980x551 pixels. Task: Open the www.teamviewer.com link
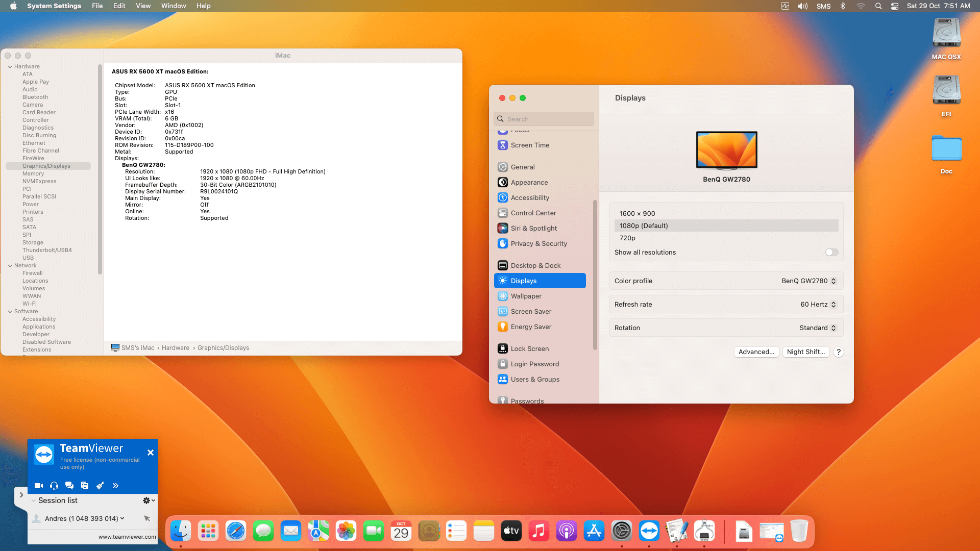tap(127, 537)
